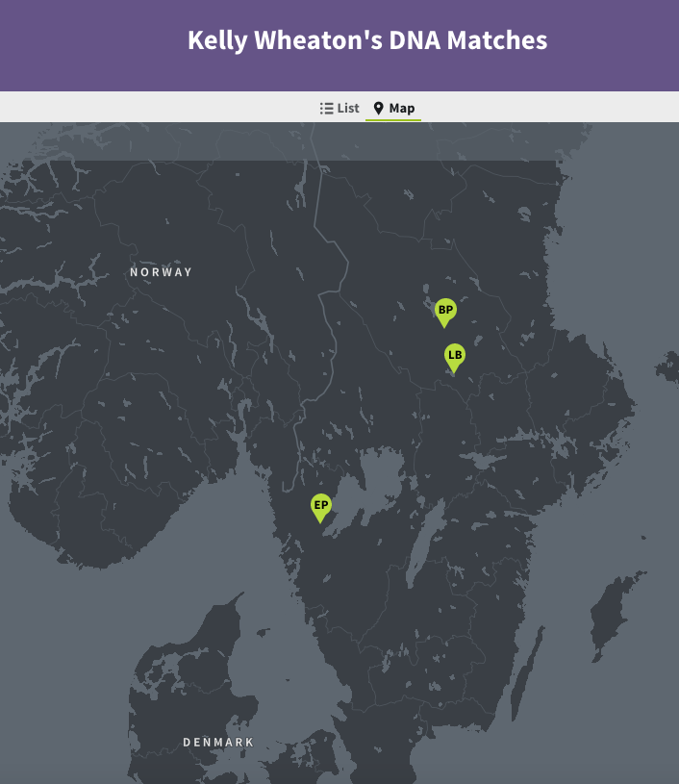Click the EP match pin
This screenshot has height=784, width=679.
pos(320,505)
